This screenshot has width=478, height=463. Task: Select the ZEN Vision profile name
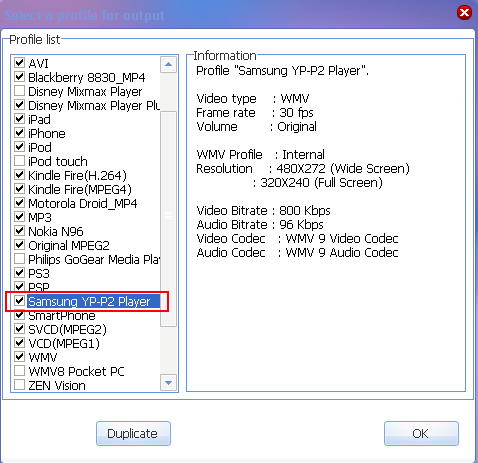point(57,385)
